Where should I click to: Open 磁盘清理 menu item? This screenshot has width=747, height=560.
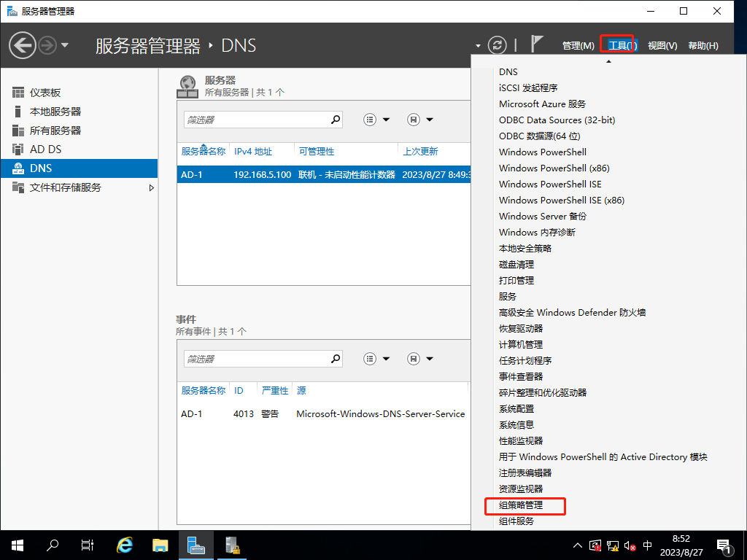516,264
